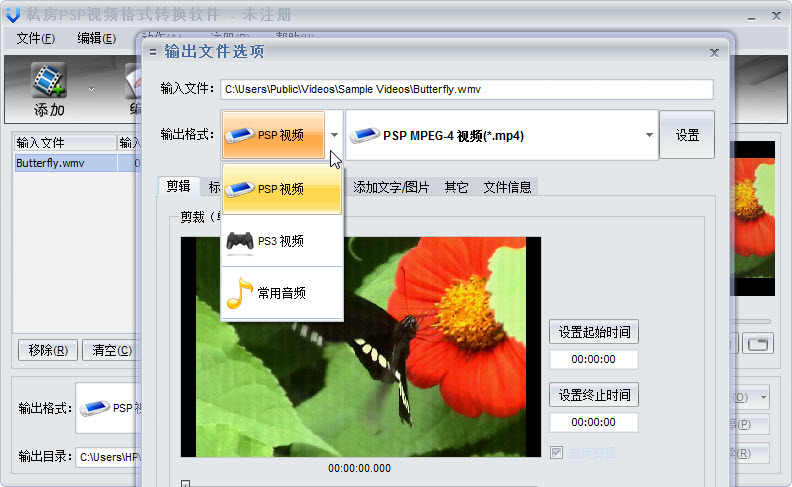This screenshot has height=487, width=792.
Task: Switch to the 其它 tab
Action: point(456,187)
